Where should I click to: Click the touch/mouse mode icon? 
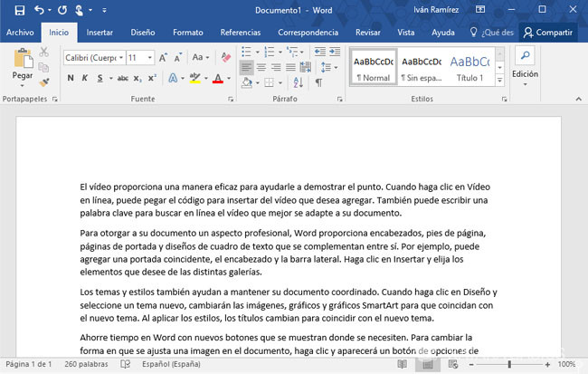point(79,10)
